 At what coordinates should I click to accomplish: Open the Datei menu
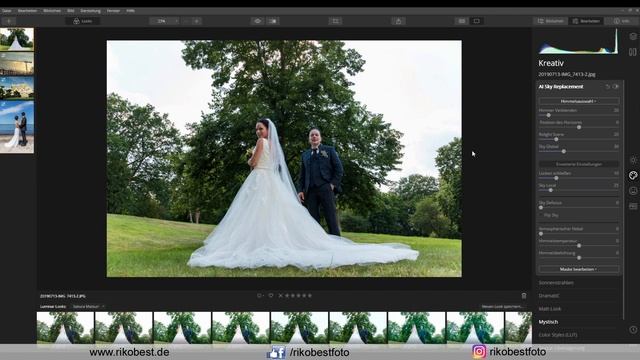[7, 11]
